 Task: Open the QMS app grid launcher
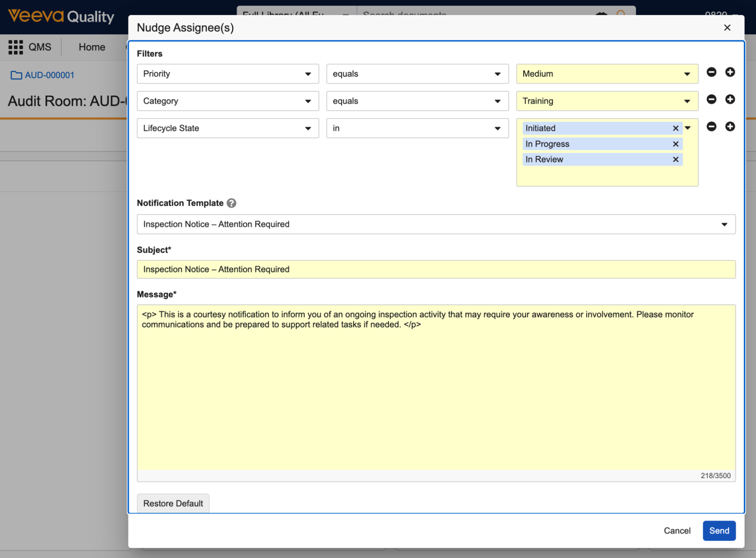(16, 47)
